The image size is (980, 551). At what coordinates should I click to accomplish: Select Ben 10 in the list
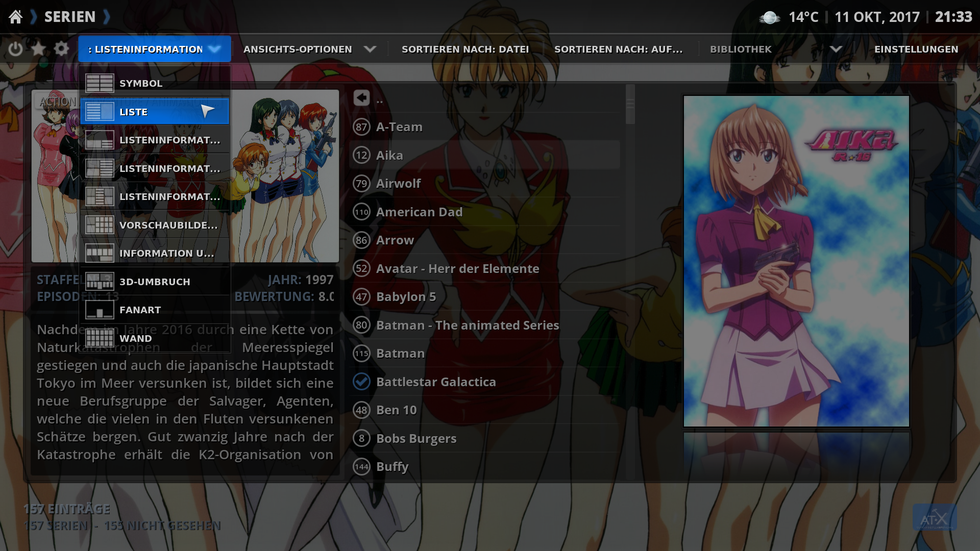point(485,410)
